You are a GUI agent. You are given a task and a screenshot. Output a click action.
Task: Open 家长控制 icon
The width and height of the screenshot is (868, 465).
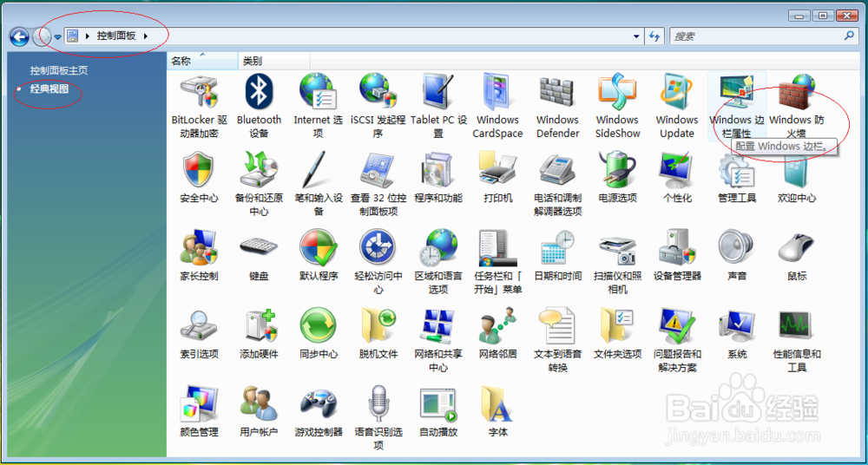(x=199, y=248)
